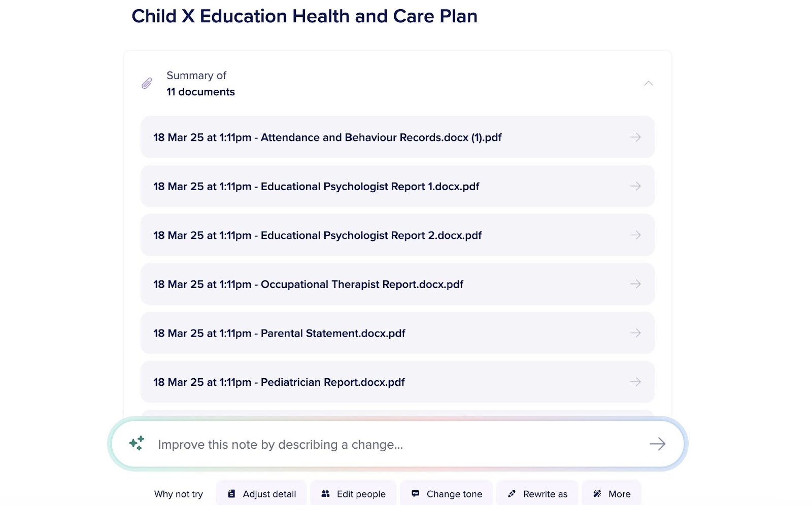Click arrow beside Pediatrician Report
Image resolution: width=812 pixels, height=505 pixels.
tap(635, 382)
